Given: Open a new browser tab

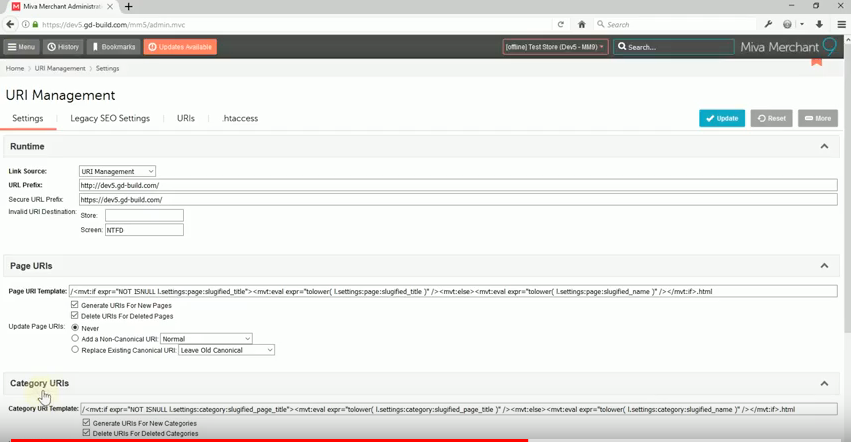Looking at the screenshot, I should coord(129,7).
